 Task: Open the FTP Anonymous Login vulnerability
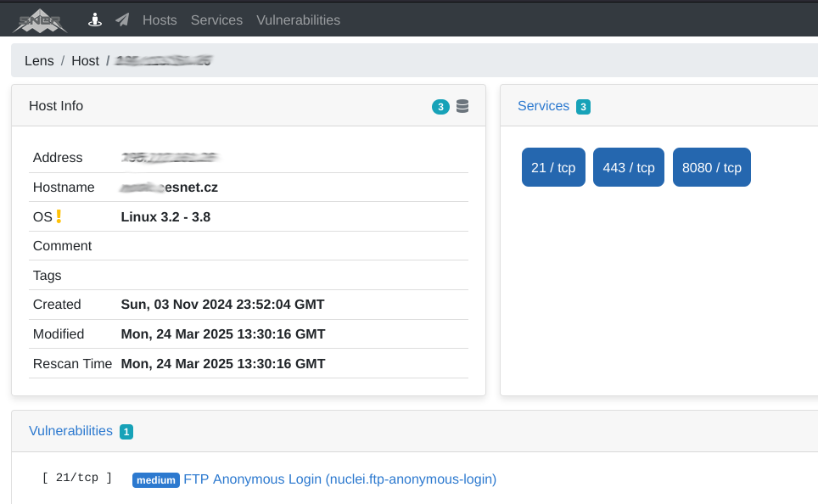(339, 479)
